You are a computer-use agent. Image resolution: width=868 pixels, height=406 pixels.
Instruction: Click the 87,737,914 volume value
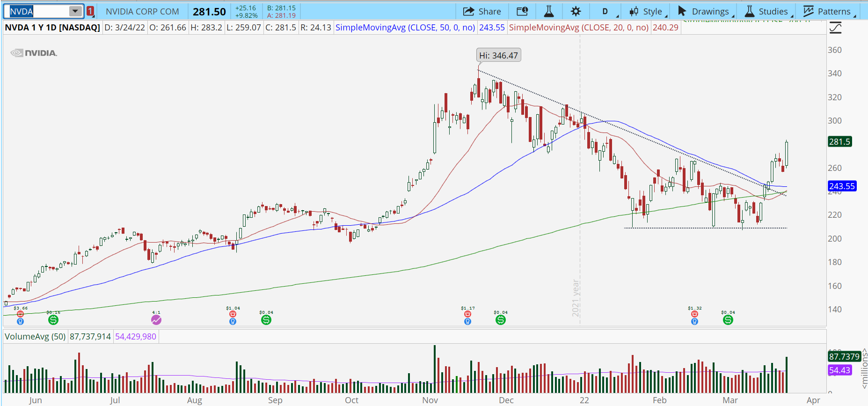90,337
